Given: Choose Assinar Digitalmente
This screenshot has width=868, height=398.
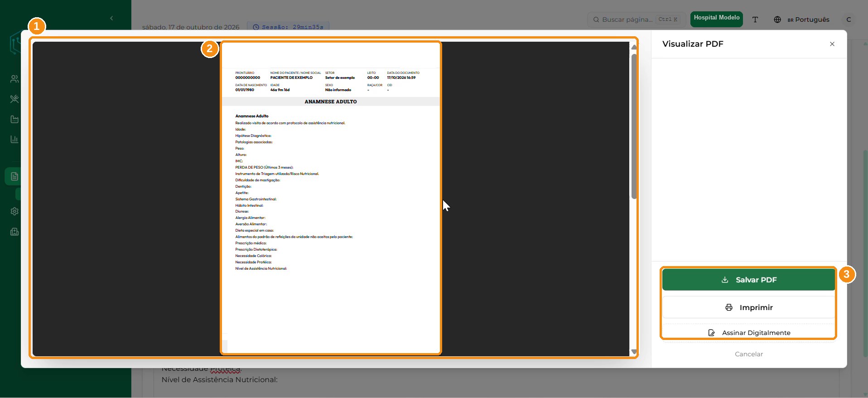Looking at the screenshot, I should point(748,333).
